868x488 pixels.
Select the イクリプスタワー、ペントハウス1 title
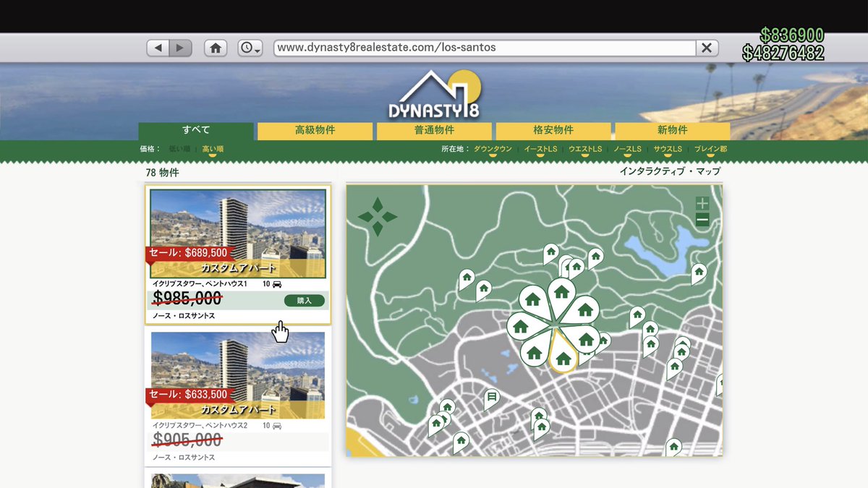click(200, 284)
